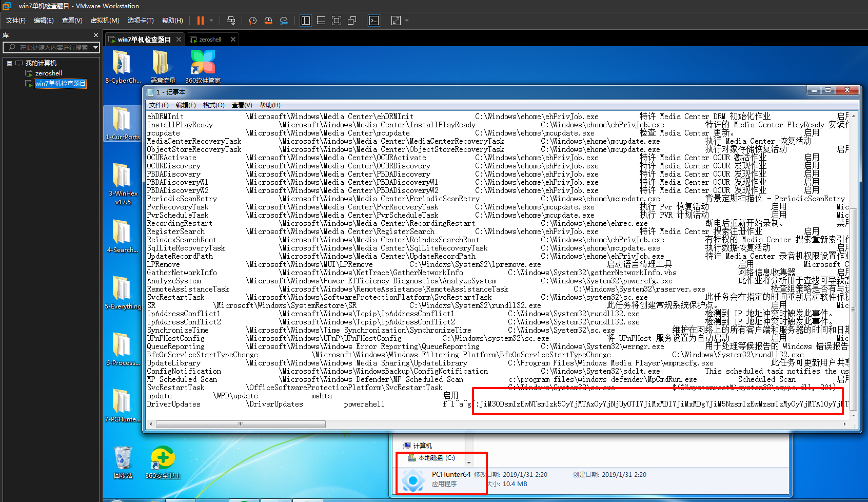Open Notepad 帮助(H) menu
This screenshot has width=868, height=502.
coord(270,105)
